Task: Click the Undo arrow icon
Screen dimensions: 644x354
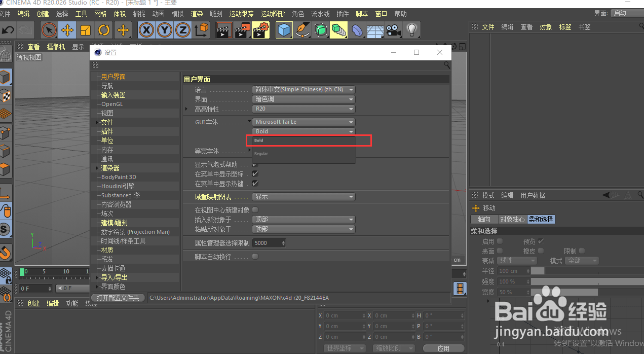Action: tap(8, 30)
